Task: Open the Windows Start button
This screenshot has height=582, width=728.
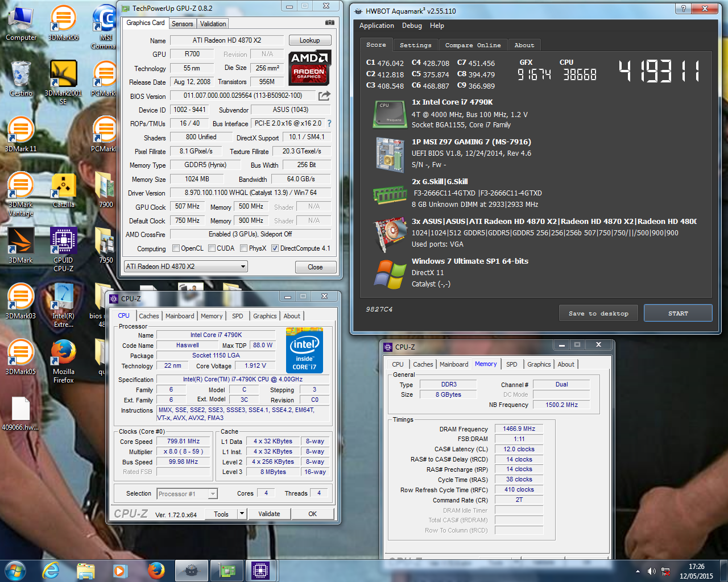Action: 15,571
